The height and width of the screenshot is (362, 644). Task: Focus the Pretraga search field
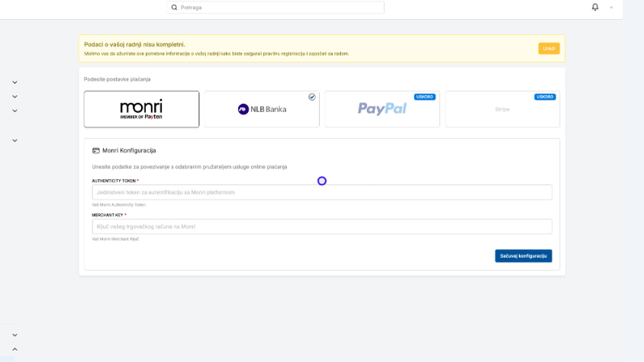[x=275, y=8]
